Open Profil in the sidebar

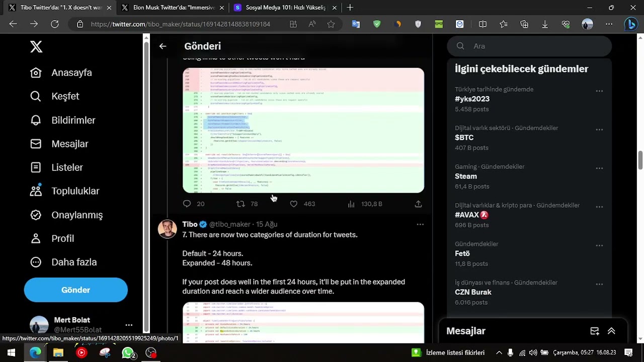click(52, 238)
